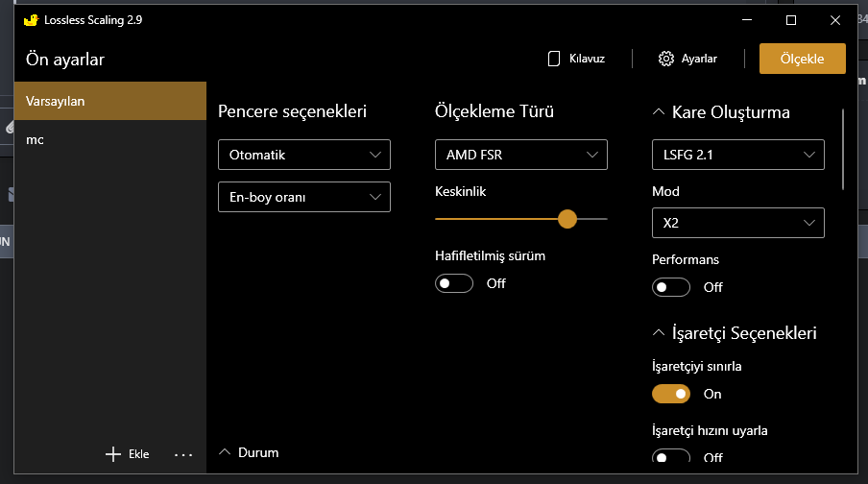
Task: Disable İşaretçiyi sınırla toggle
Action: 671,394
